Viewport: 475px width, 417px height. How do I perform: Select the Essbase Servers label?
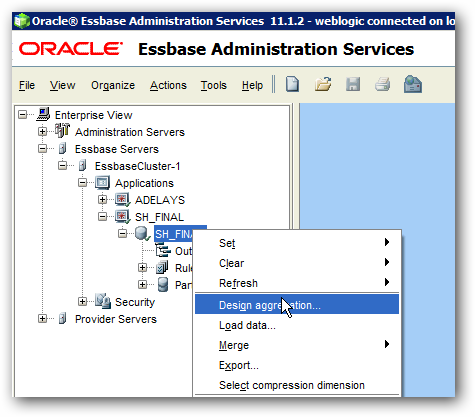coord(117,149)
